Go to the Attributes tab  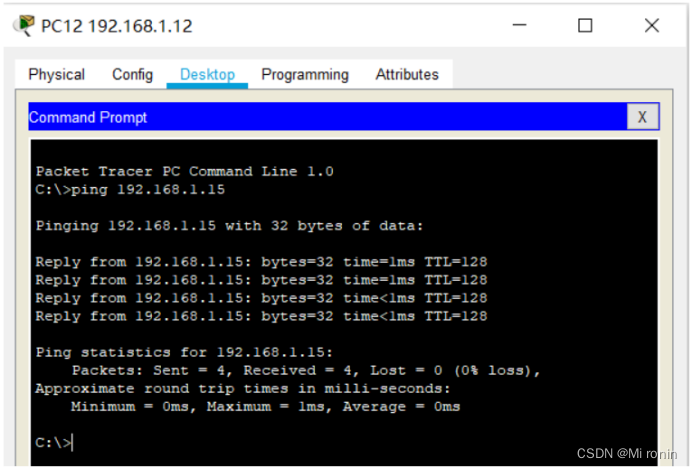[407, 75]
